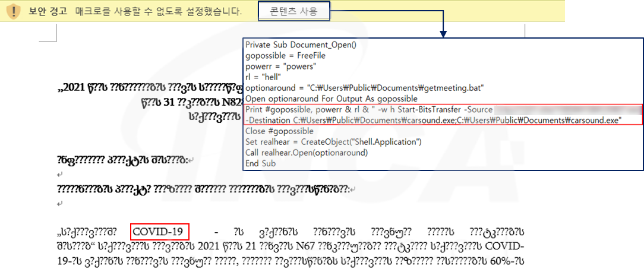Click the message 매크로를 사용할 수 없도록 설정했습니다
The width and height of the screenshot is (644, 269).
click(x=159, y=11)
